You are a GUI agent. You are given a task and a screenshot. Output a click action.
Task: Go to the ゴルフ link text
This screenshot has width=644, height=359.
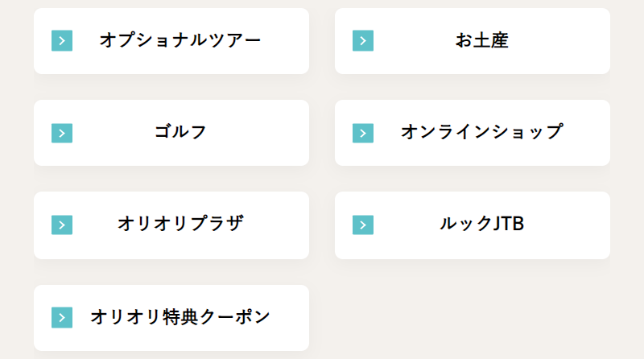[x=180, y=132]
